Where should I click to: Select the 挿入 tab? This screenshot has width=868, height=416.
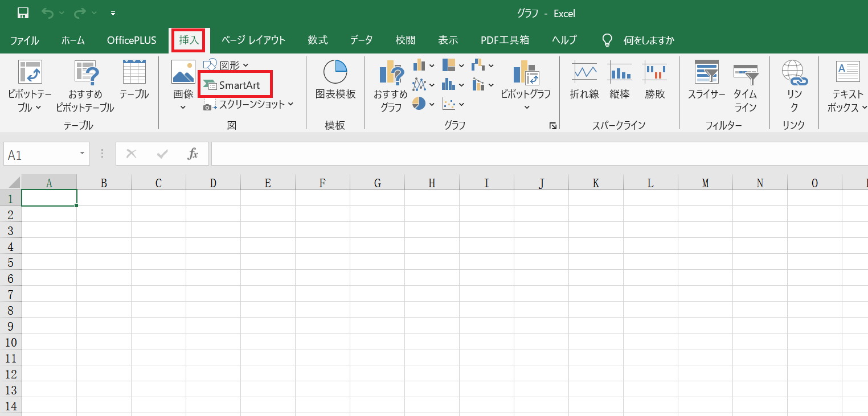pos(189,40)
